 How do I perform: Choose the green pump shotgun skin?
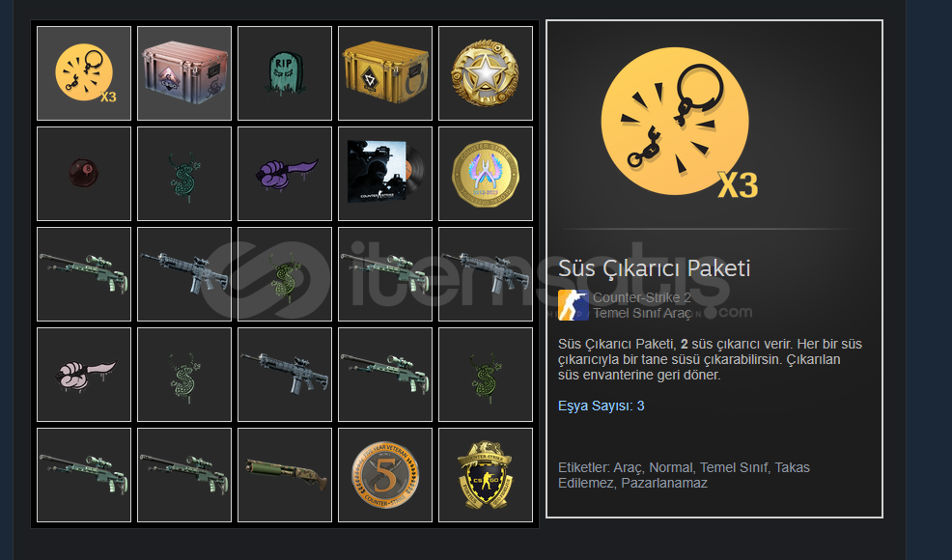click(x=285, y=475)
